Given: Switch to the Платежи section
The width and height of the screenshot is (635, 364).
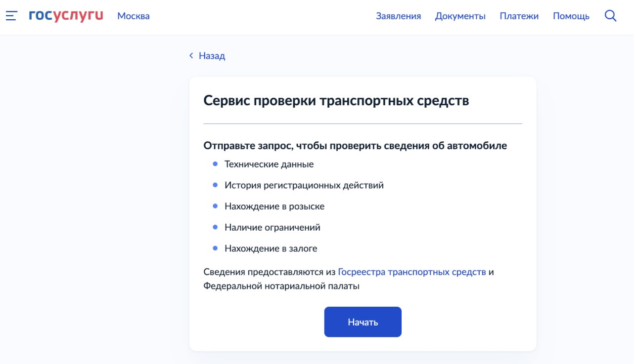Looking at the screenshot, I should pos(519,16).
